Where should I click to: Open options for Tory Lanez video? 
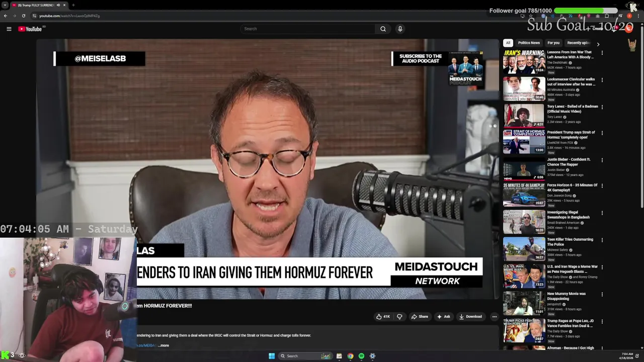tap(602, 107)
